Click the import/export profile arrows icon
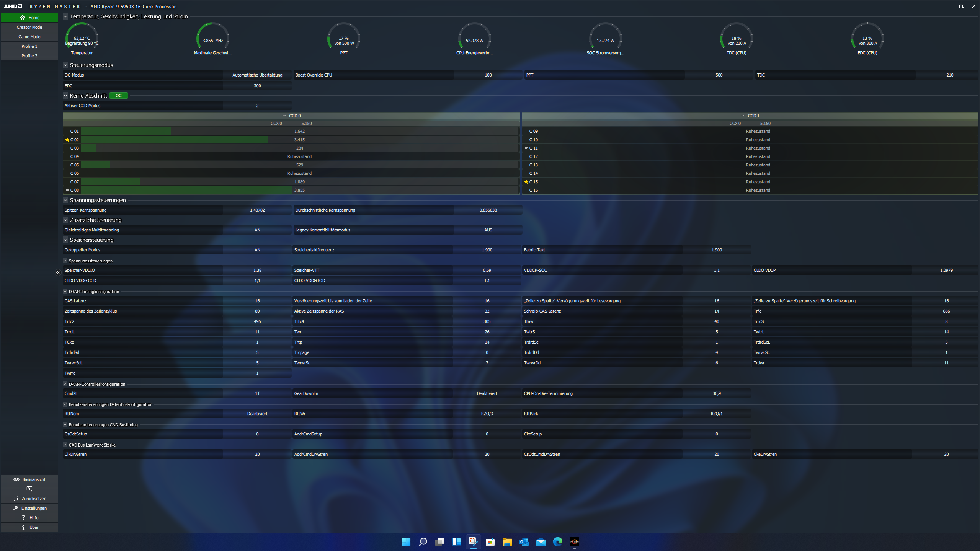 29,489
